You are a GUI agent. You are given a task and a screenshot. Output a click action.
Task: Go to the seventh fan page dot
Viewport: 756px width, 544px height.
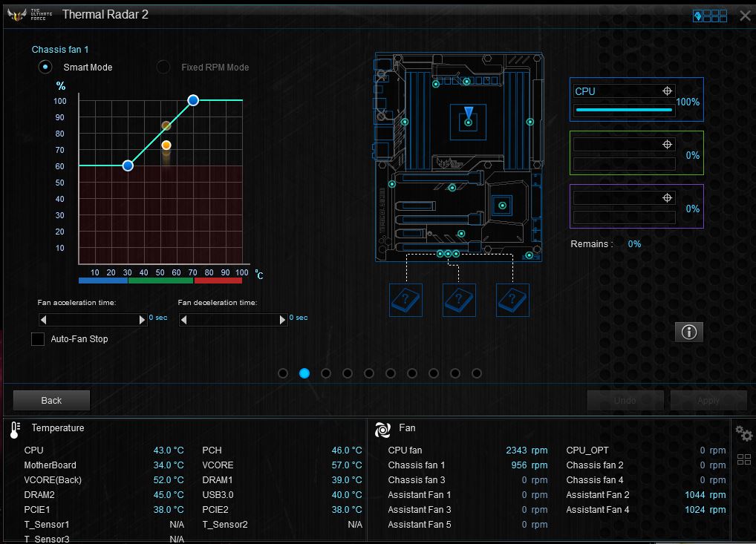[x=412, y=373]
